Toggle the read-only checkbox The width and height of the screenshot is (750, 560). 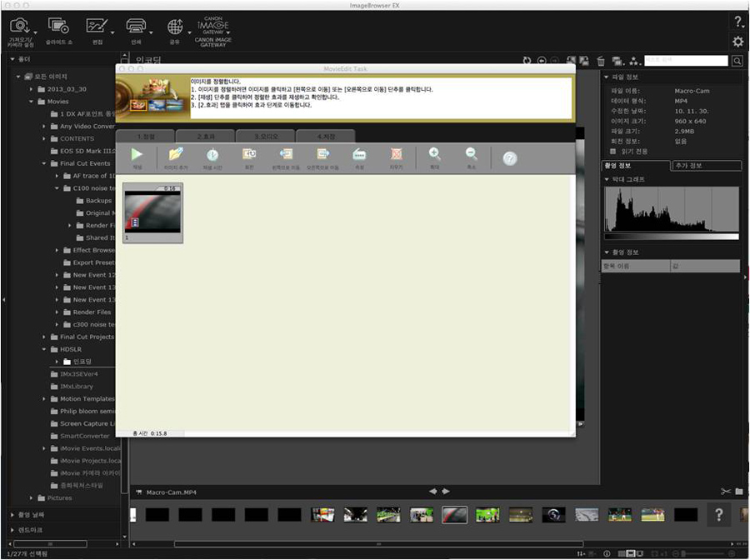(613, 151)
